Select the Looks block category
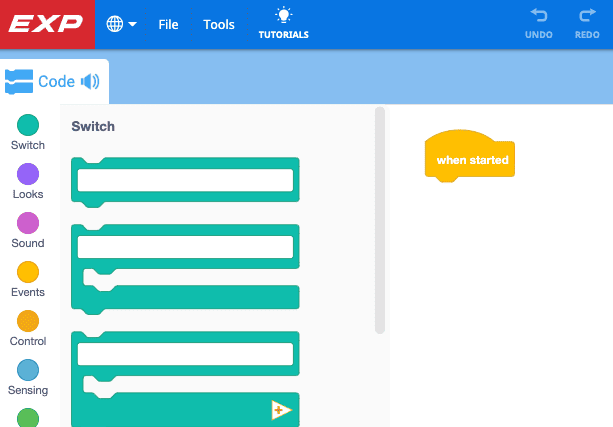Image resolution: width=613 pixels, height=427 pixels. tap(28, 180)
